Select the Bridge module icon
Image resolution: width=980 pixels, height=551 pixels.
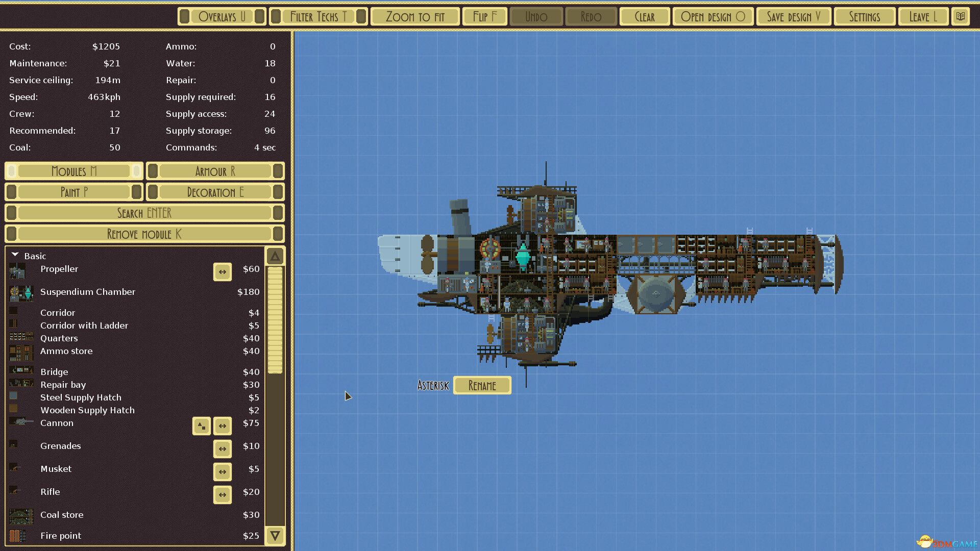coord(21,371)
